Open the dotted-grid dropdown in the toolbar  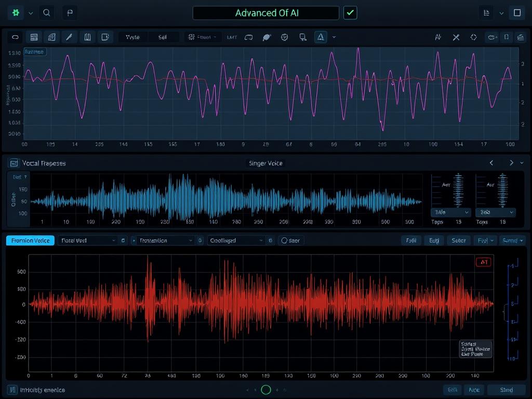(x=203, y=37)
